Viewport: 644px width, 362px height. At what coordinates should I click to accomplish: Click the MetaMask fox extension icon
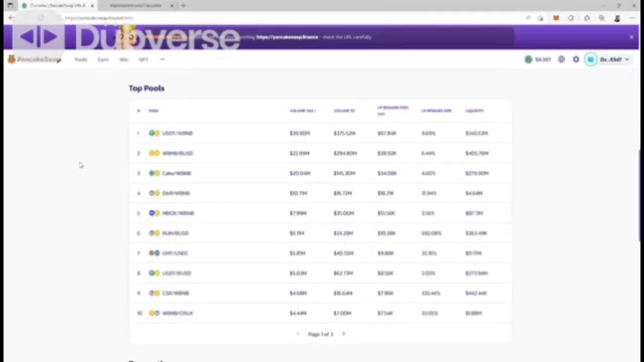coord(556,18)
